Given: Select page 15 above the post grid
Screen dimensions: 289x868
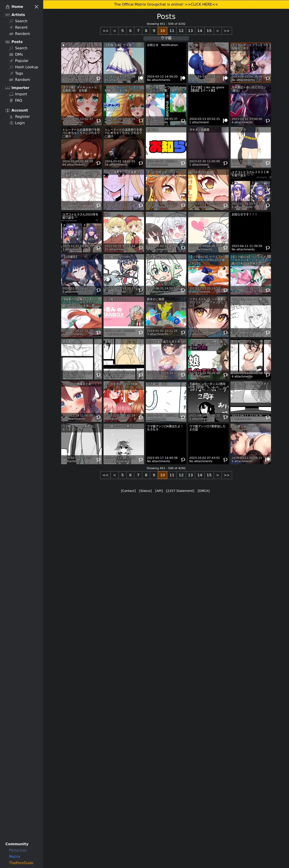Looking at the screenshot, I should point(209,31).
